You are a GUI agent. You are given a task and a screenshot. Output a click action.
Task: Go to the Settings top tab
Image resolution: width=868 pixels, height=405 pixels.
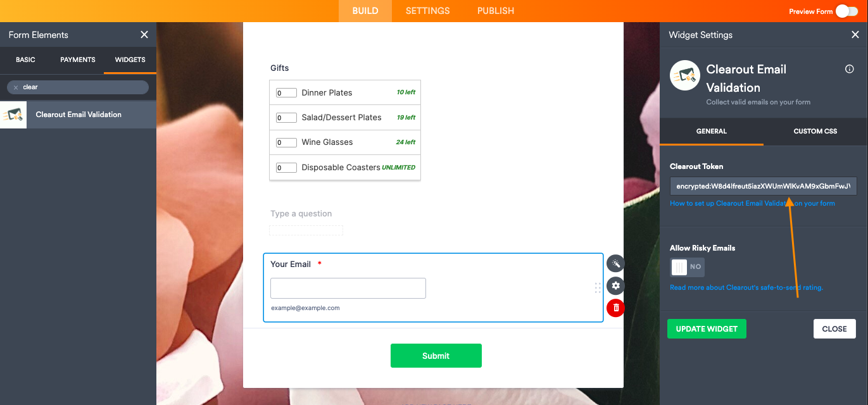428,11
